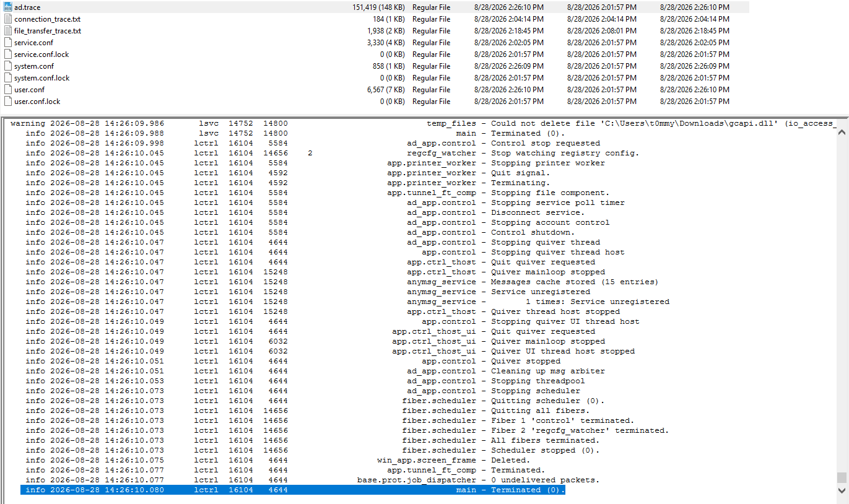
Task: Select the 'Stop watching registry config.' line
Action: [332, 153]
